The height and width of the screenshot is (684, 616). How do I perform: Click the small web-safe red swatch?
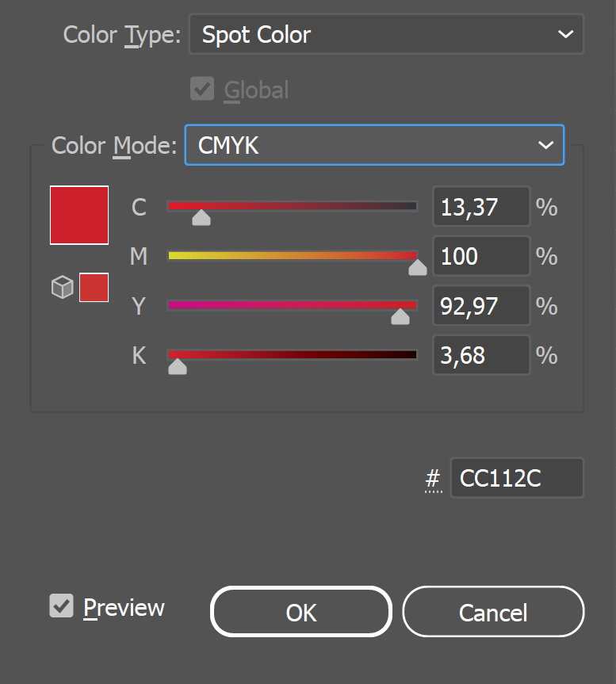point(94,288)
